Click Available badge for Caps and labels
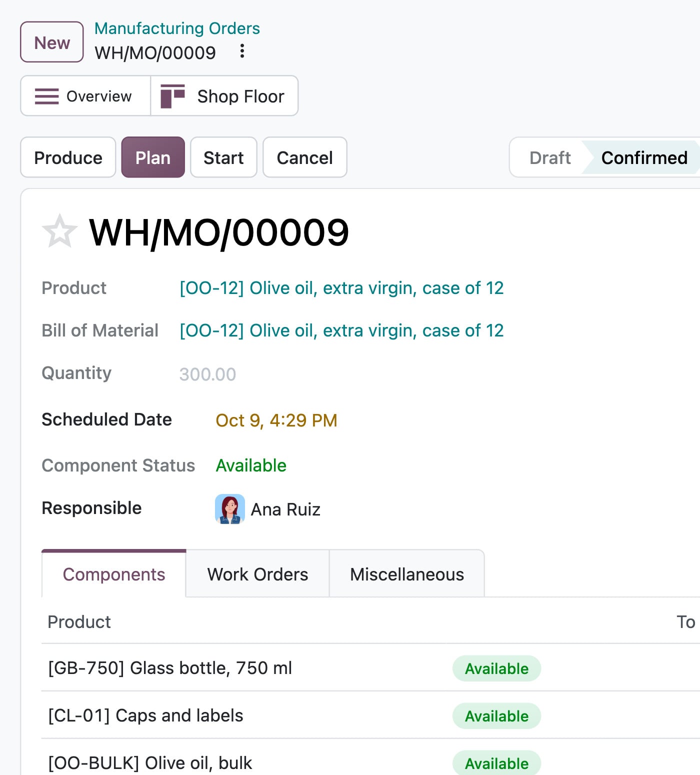The width and height of the screenshot is (700, 775). pyautogui.click(x=496, y=716)
